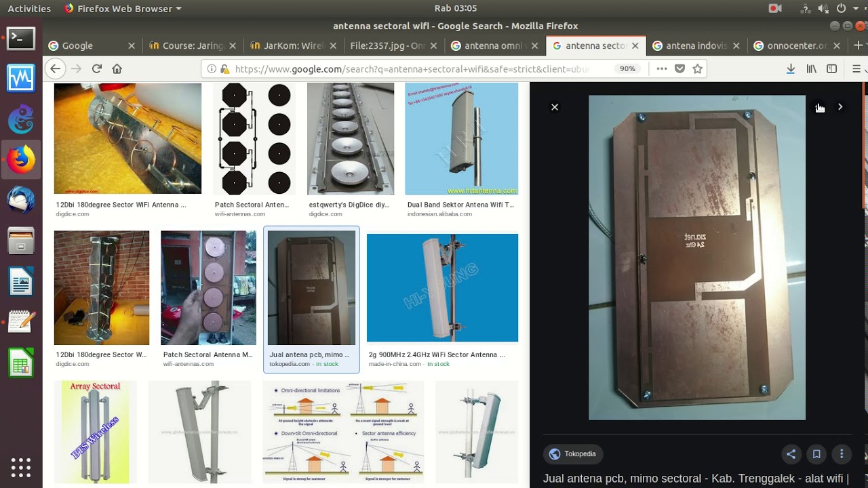The width and height of the screenshot is (868, 488).
Task: Open the Firefox hamburger menu
Action: click(x=856, y=68)
